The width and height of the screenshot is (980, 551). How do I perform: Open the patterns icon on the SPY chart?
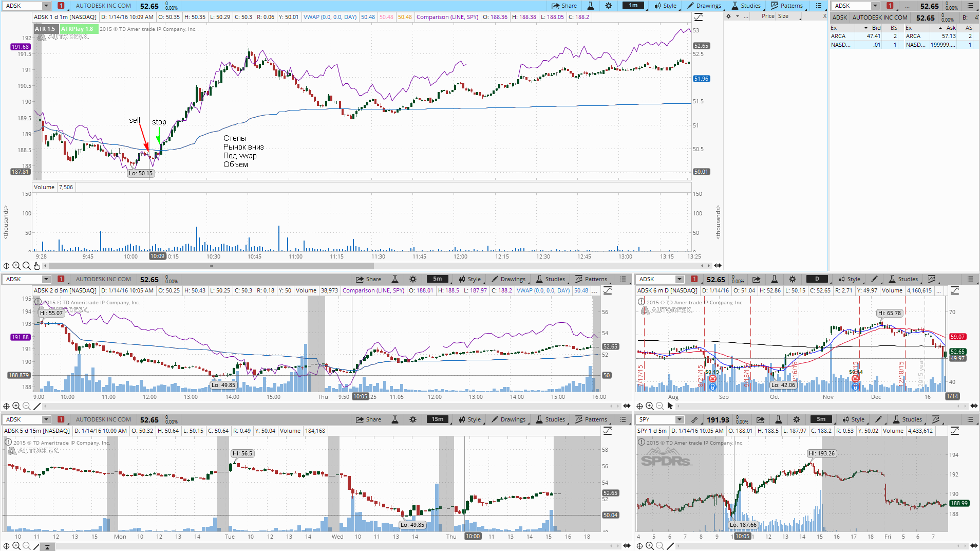click(936, 419)
